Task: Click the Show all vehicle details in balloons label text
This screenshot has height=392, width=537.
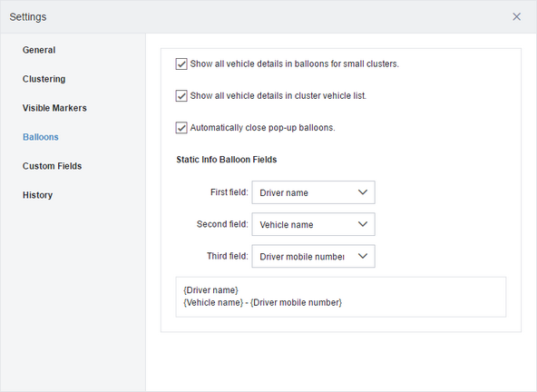Action: (x=295, y=64)
